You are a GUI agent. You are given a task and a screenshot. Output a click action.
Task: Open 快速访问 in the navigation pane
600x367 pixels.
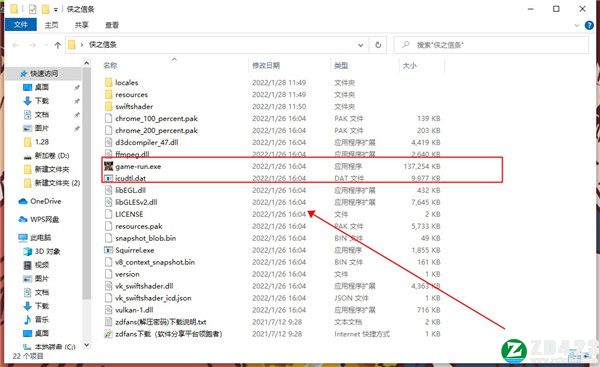coord(44,73)
